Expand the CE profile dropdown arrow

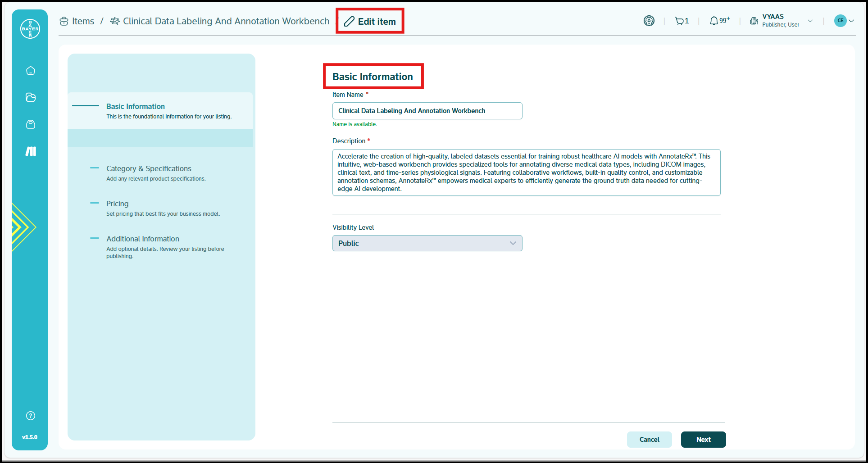(x=850, y=20)
